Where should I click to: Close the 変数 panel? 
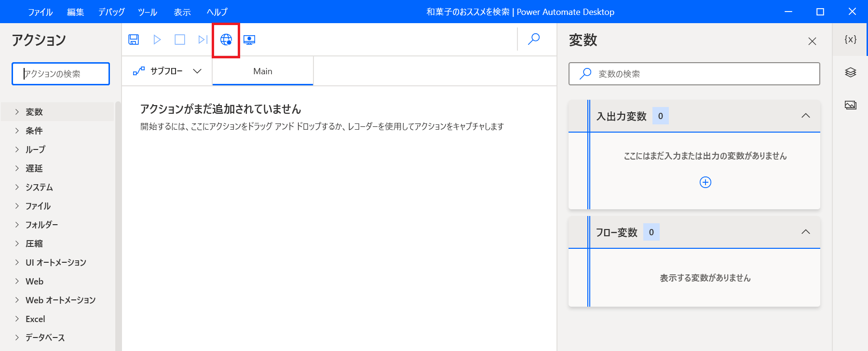(x=812, y=41)
